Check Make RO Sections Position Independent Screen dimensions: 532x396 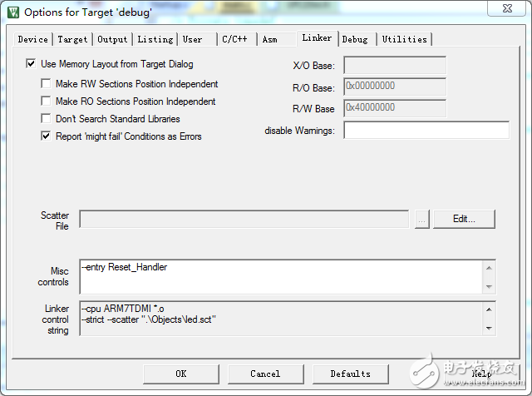pyautogui.click(x=47, y=101)
